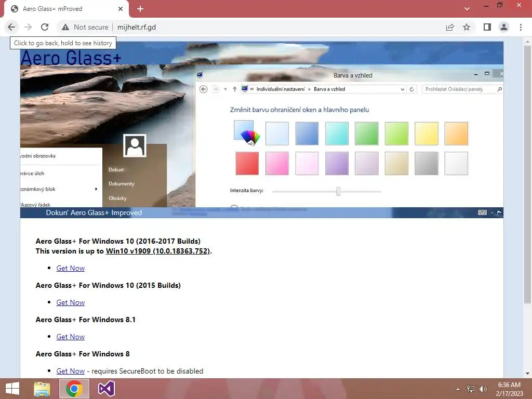Screen dimensions: 532x399
Task: Share this page using the share icon
Action: coord(450,27)
